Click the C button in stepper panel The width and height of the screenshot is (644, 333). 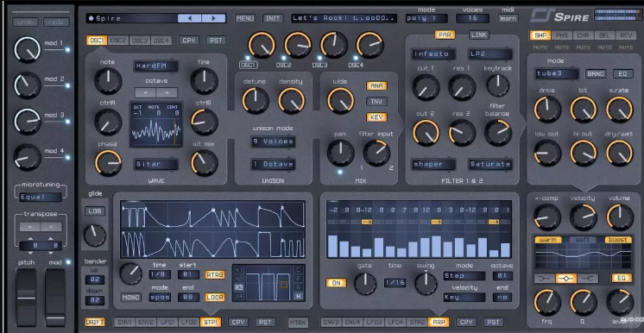[x=299, y=270]
